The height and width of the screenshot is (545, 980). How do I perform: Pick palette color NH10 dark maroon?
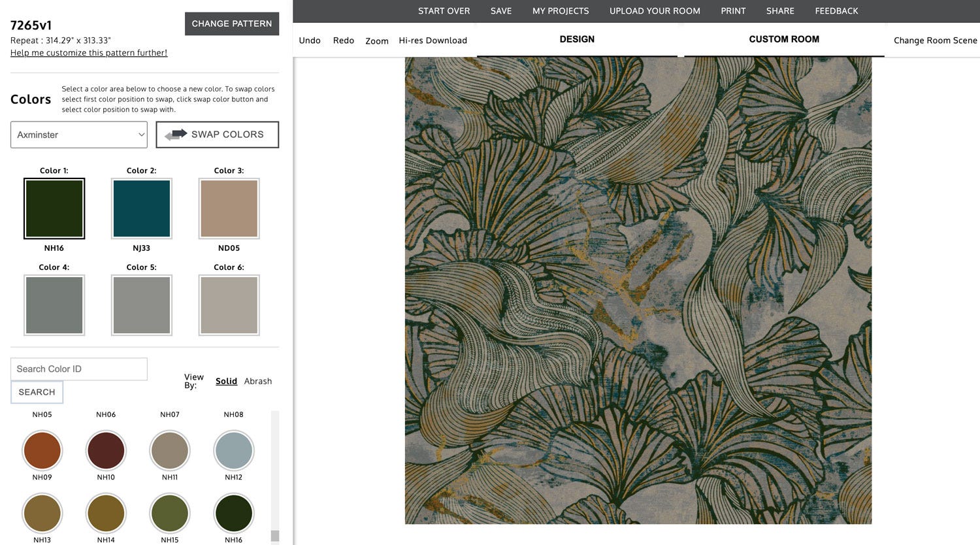coord(106,450)
